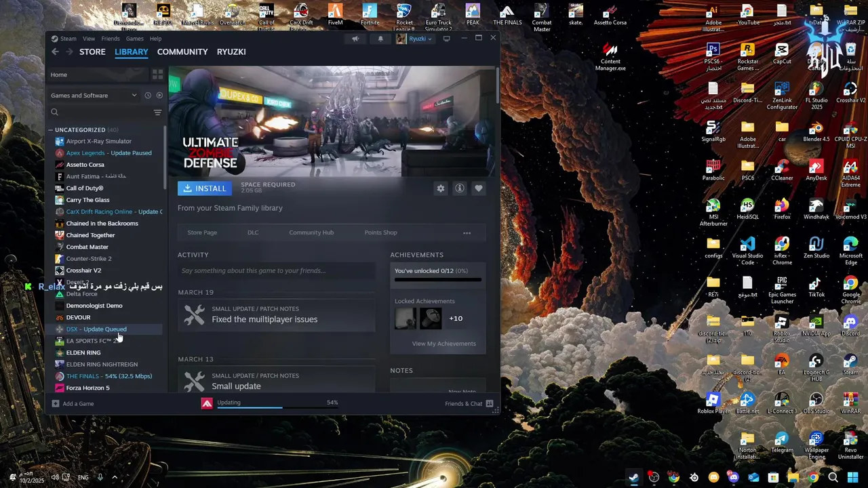
Task: Open the RYUZKI profile tab
Action: pos(231,52)
